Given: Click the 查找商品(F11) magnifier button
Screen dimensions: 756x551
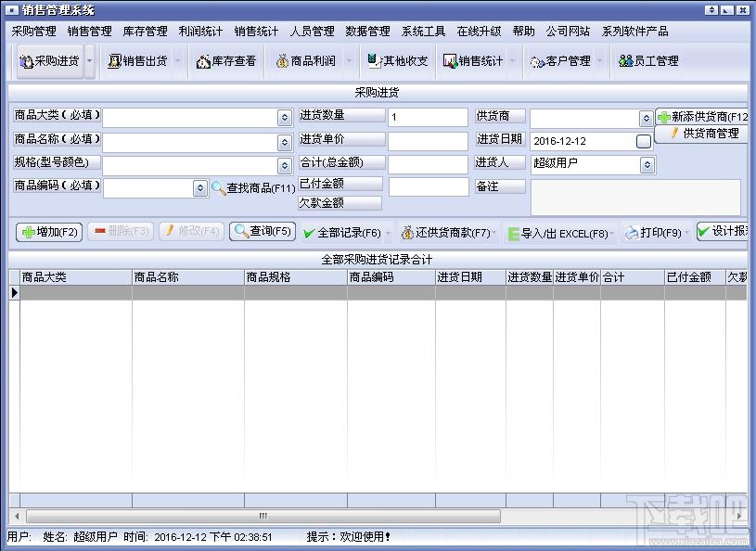Looking at the screenshot, I should point(253,188).
